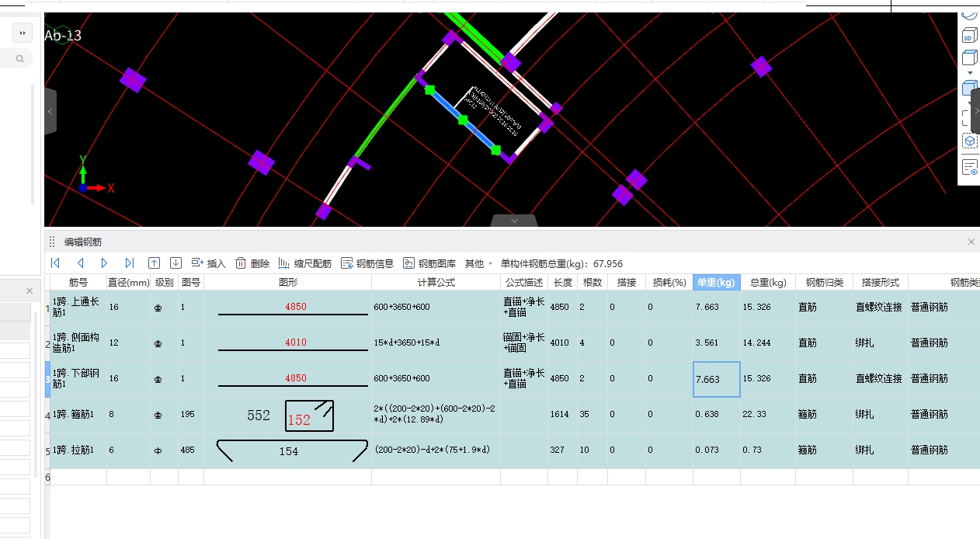The width and height of the screenshot is (980, 539).
Task: Expand 其他 dropdown menu
Action: click(478, 263)
